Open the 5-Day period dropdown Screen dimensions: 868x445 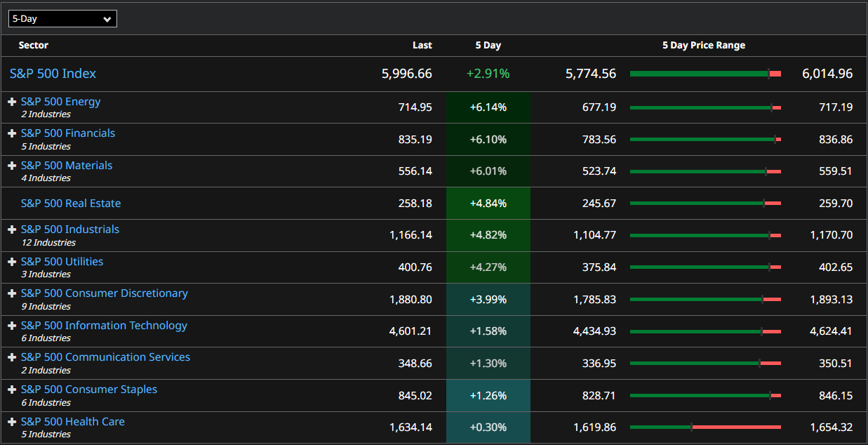pos(62,19)
